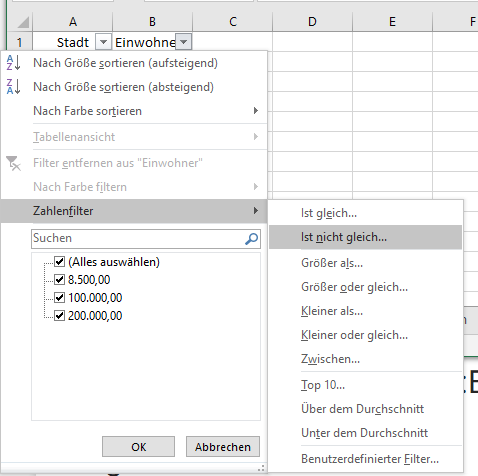478x476 pixels.
Task: Select column D header
Action: coord(312,22)
